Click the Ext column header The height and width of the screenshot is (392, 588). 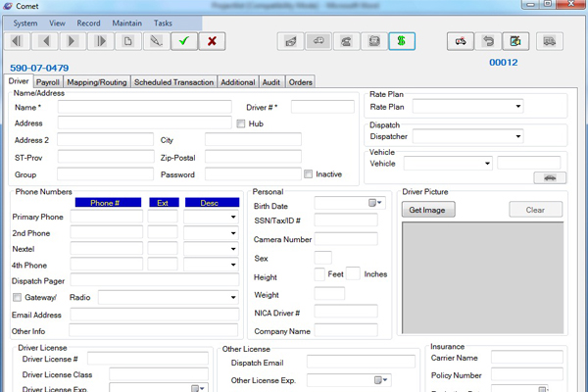164,203
